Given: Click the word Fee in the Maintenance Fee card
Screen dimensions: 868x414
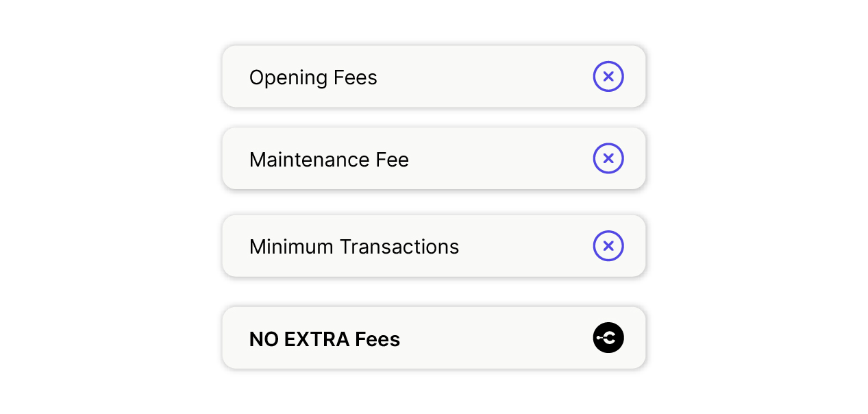Looking at the screenshot, I should tap(393, 160).
